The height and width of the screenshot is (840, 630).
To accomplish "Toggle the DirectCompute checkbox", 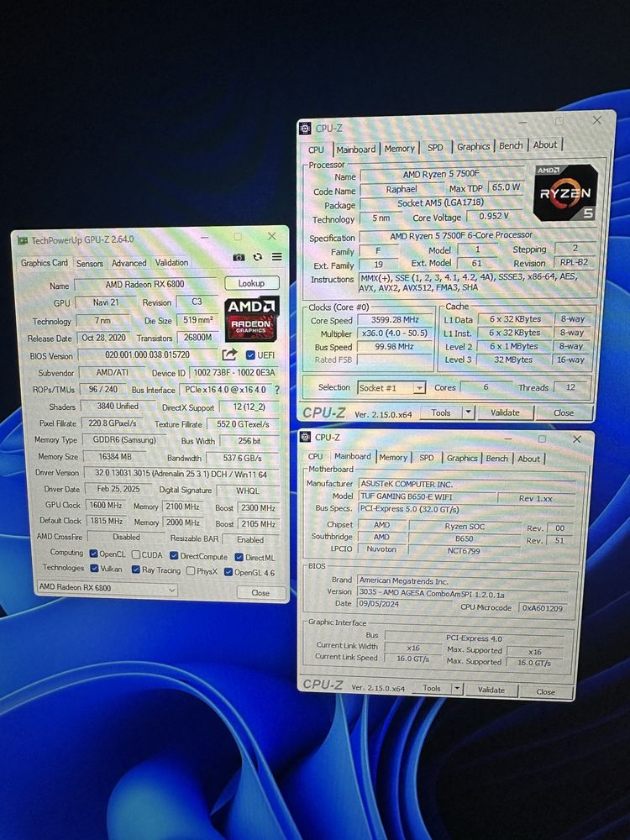I will coord(174,555).
